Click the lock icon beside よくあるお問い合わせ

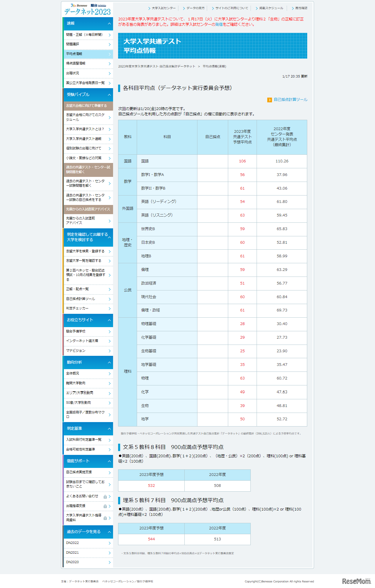point(105,497)
